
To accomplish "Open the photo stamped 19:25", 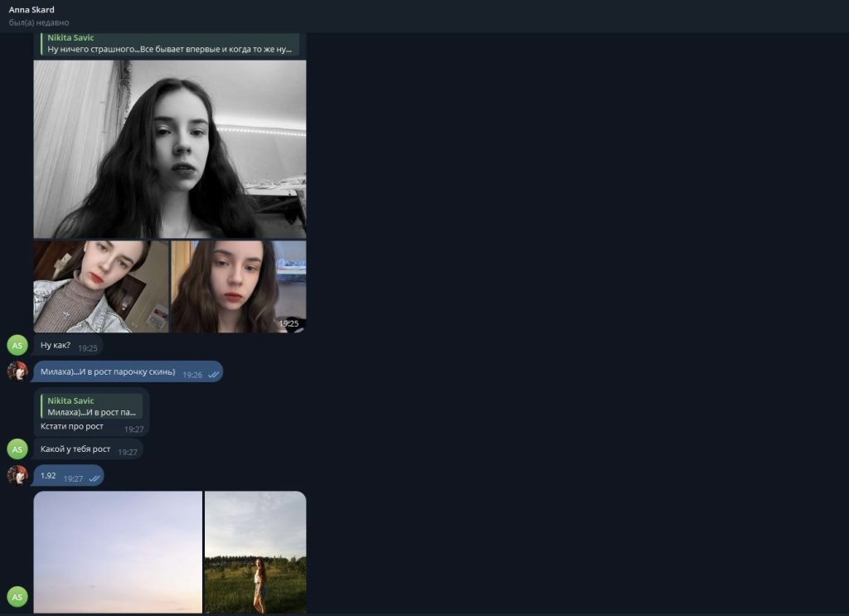I will pyautogui.click(x=238, y=287).
